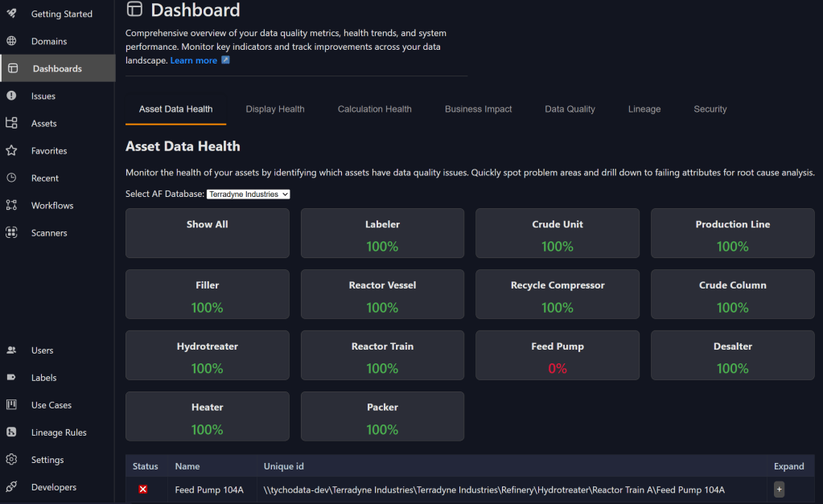823x504 pixels.
Task: Click the Getting Started rocket icon
Action: 11,14
